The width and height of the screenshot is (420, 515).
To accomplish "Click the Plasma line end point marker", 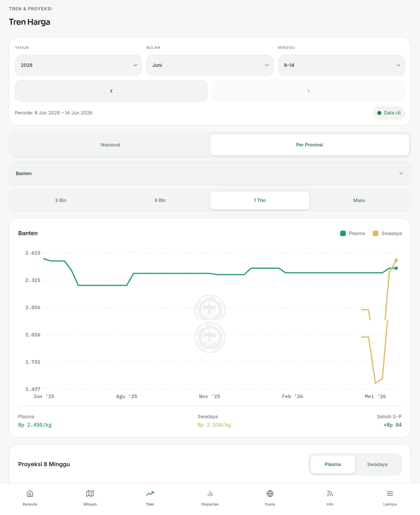I will click(396, 268).
